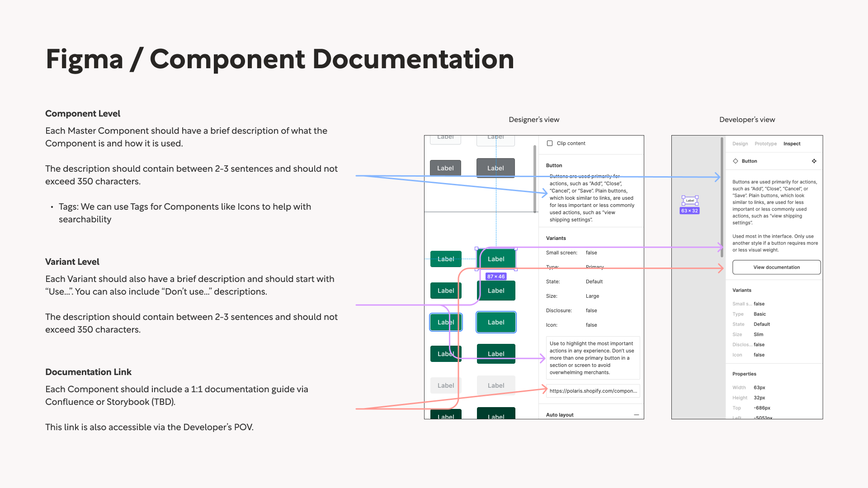Click the diamond component icon next to Button
The width and height of the screenshot is (868, 488).
(x=736, y=161)
